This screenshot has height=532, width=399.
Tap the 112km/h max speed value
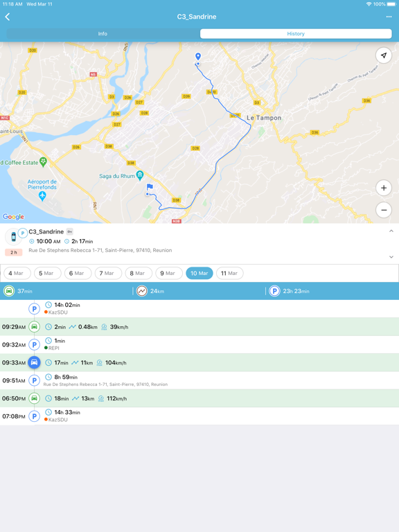(116, 398)
